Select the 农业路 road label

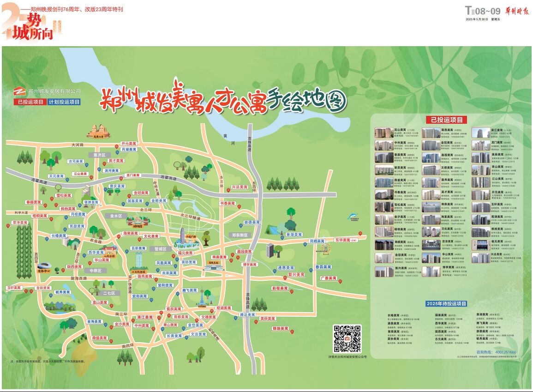[96, 241]
